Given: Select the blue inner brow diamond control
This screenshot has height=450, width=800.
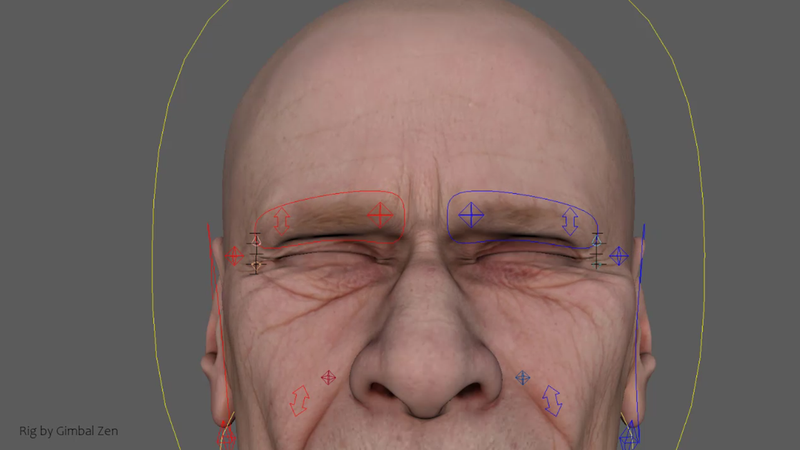Looking at the screenshot, I should click(x=471, y=213).
